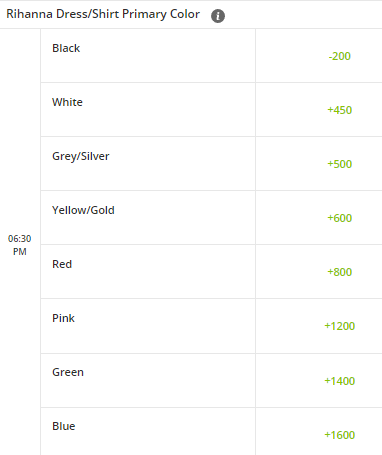Select Pink +1200 odds

point(339,326)
